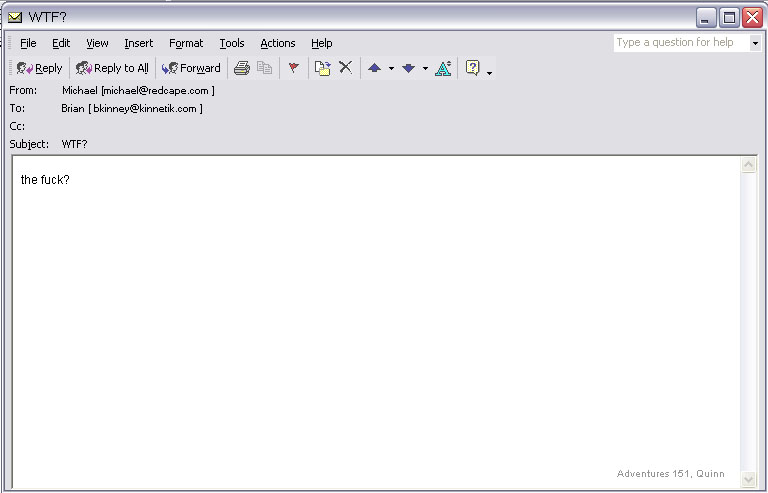Click the font size A icon
Image resolution: width=768 pixels, height=493 pixels.
click(443, 68)
